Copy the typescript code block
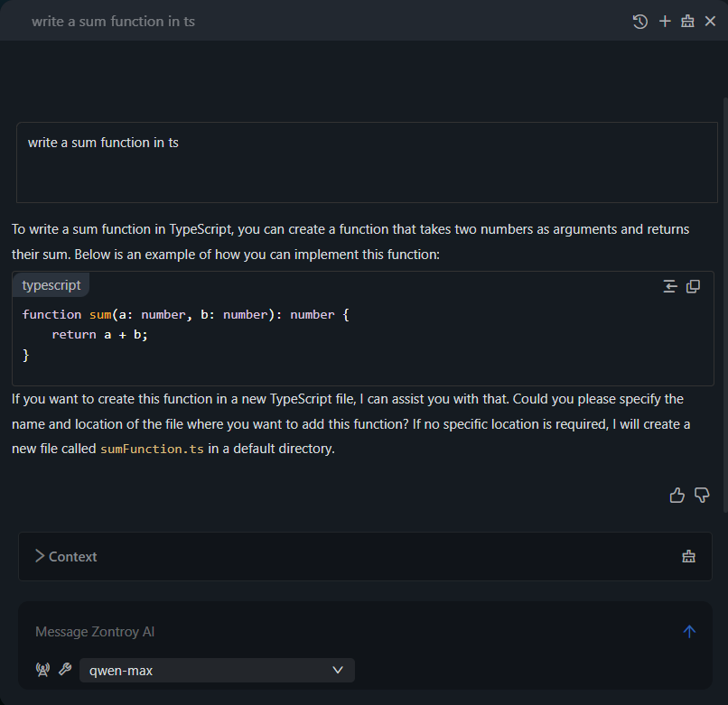Image resolution: width=728 pixels, height=705 pixels. (x=694, y=286)
